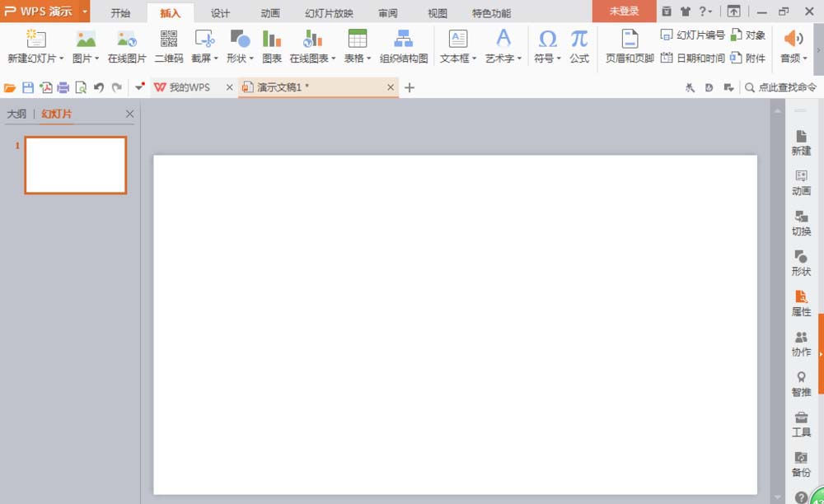Open 形状 in the right sidebar

pyautogui.click(x=801, y=263)
